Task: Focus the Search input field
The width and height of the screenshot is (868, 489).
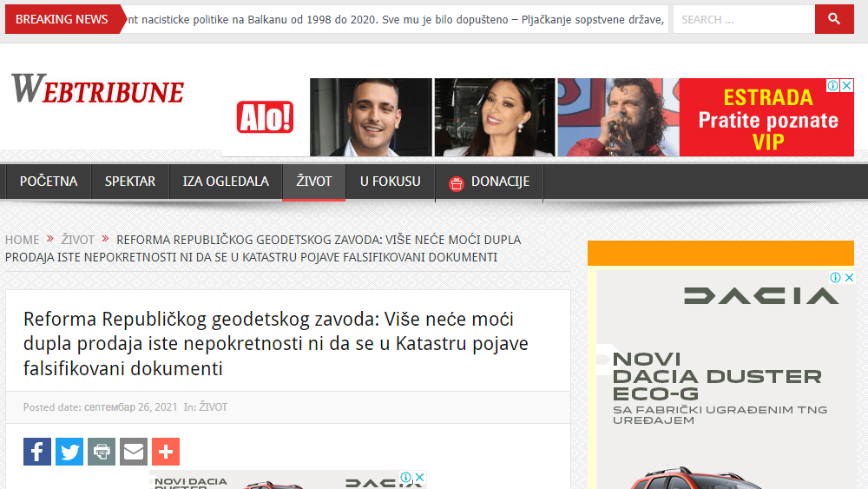Action: click(744, 19)
